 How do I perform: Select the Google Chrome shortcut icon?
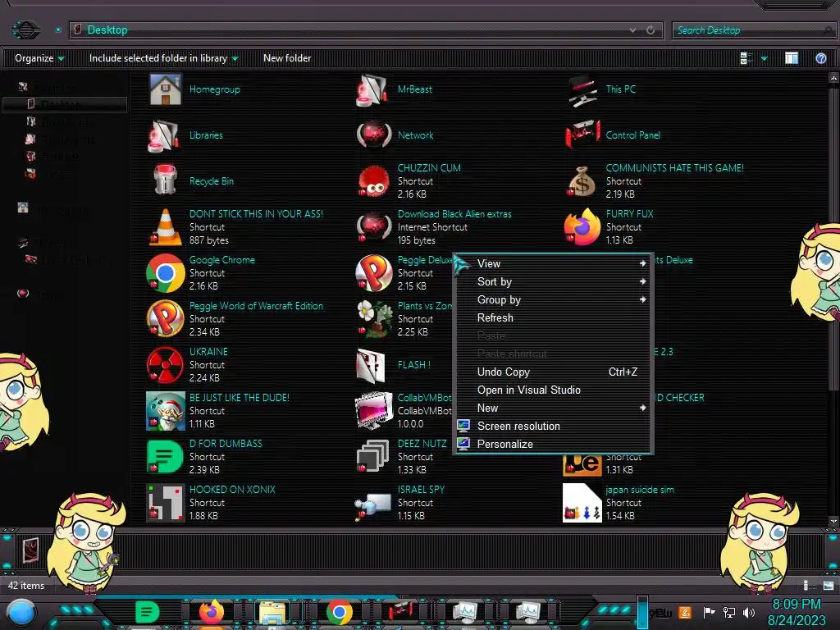(x=166, y=273)
